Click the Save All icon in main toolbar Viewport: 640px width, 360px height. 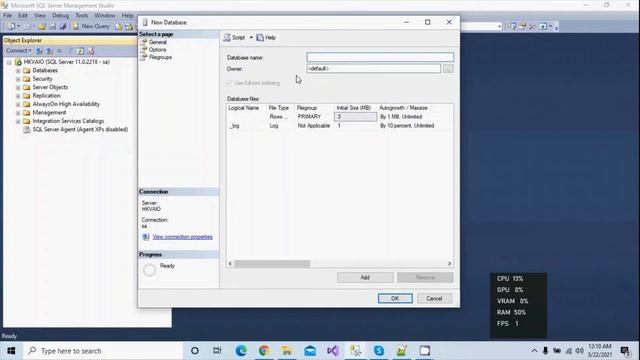point(62,27)
